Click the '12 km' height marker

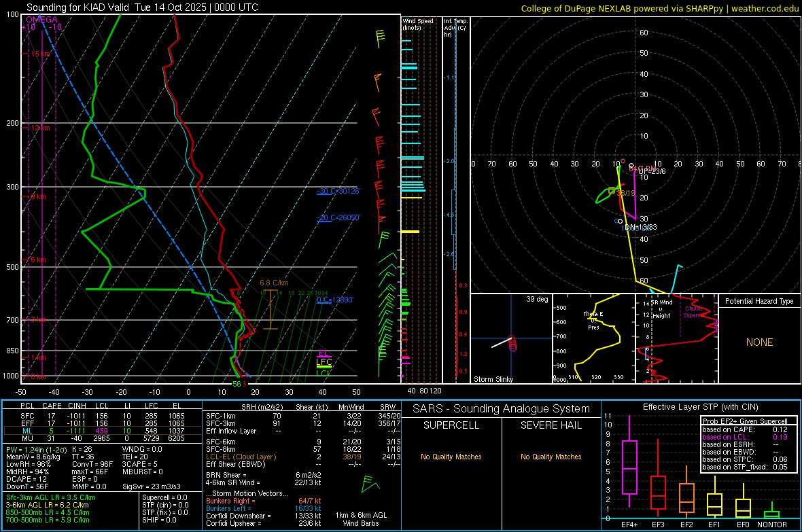40,128
